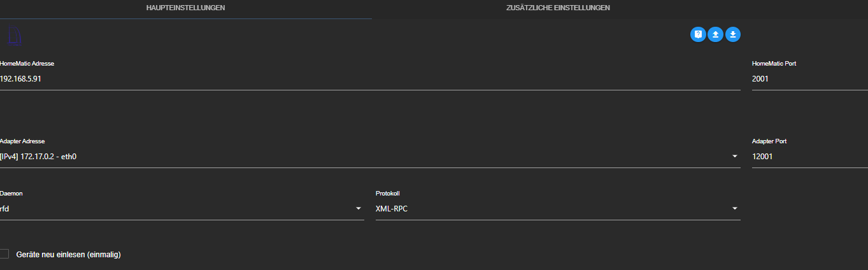The width and height of the screenshot is (868, 270).
Task: Click into the Adapter Port field
Action: pyautogui.click(x=809, y=156)
